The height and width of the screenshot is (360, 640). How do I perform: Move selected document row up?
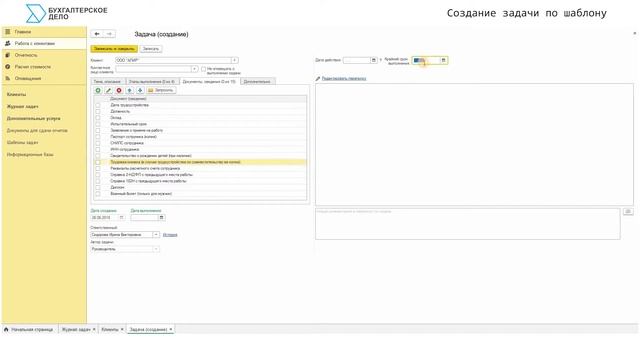pos(129,90)
